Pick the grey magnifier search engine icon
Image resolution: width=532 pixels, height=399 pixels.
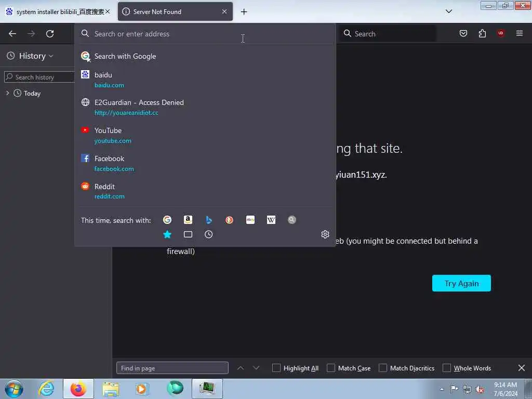[292, 220]
